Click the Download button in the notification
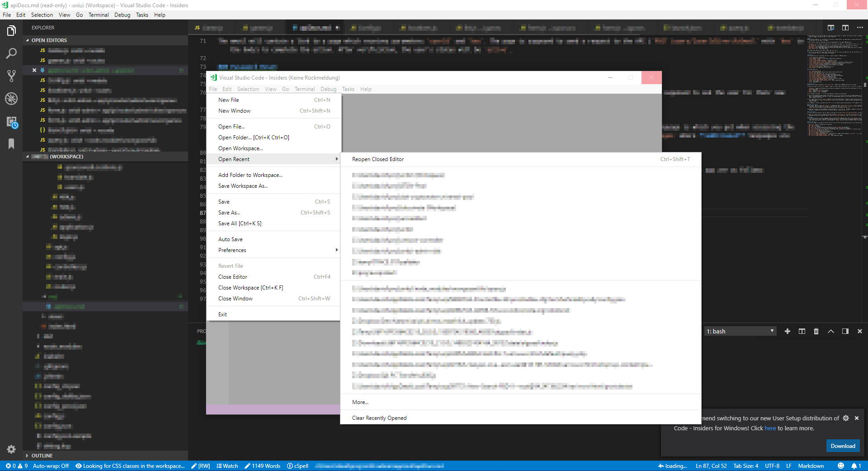This screenshot has width=868, height=471. (x=843, y=446)
